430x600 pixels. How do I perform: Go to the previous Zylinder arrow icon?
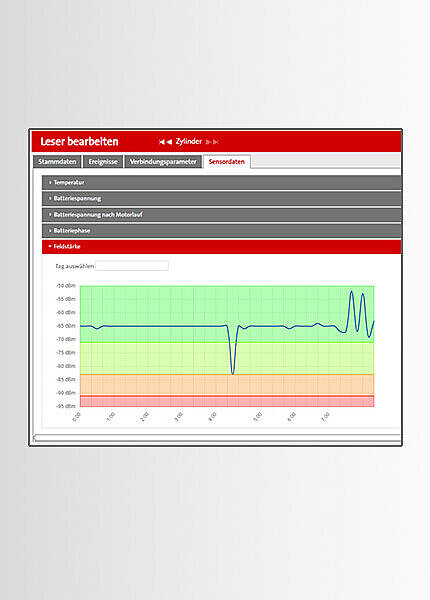pyautogui.click(x=169, y=142)
